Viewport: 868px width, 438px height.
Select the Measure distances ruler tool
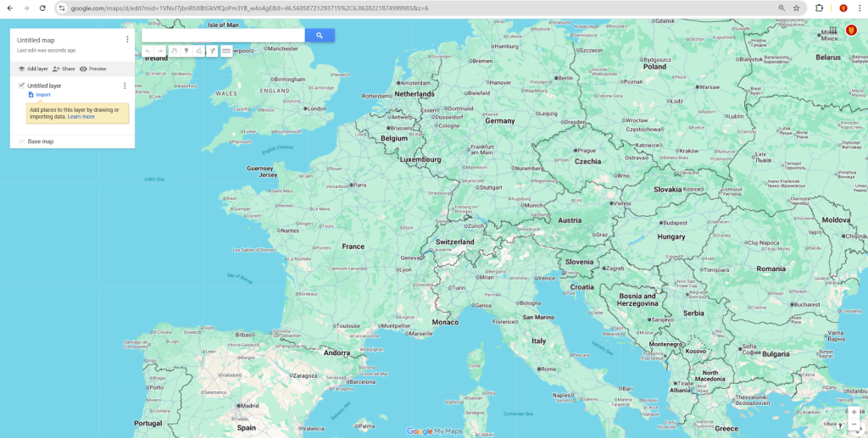(226, 51)
